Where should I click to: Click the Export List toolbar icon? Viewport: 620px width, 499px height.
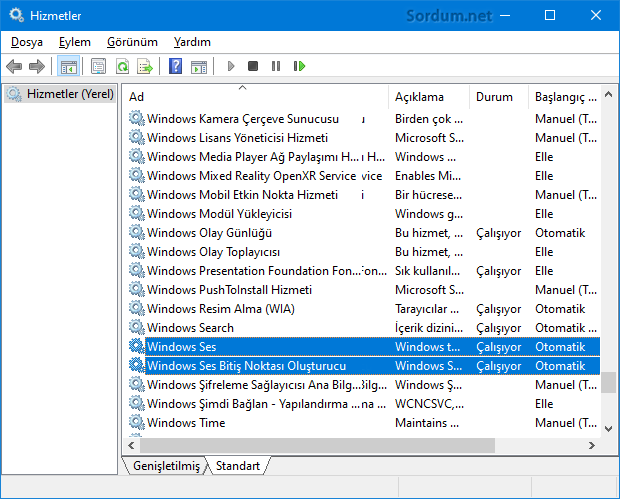click(145, 66)
